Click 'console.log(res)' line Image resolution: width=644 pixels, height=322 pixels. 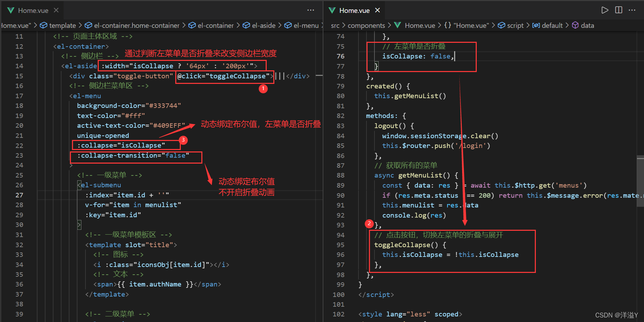[414, 215]
